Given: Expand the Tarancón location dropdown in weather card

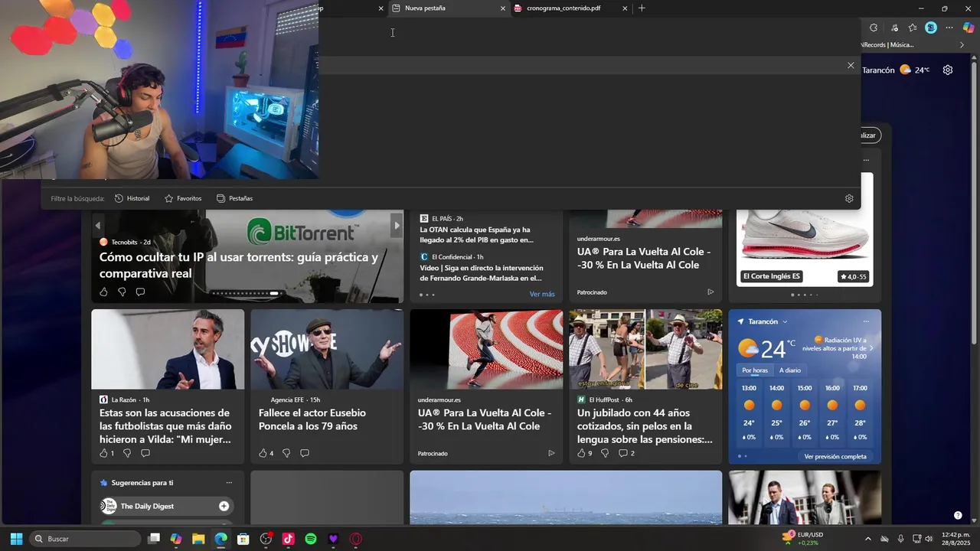Looking at the screenshot, I should 785,322.
